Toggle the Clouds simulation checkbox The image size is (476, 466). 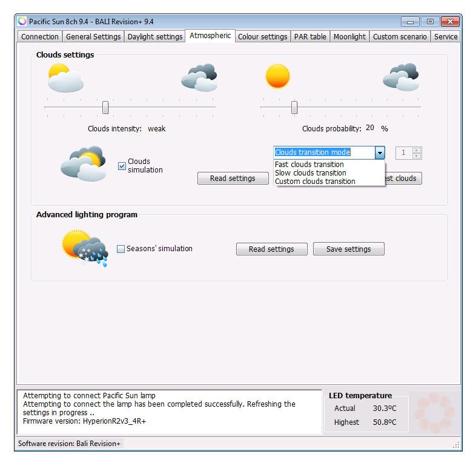(122, 166)
